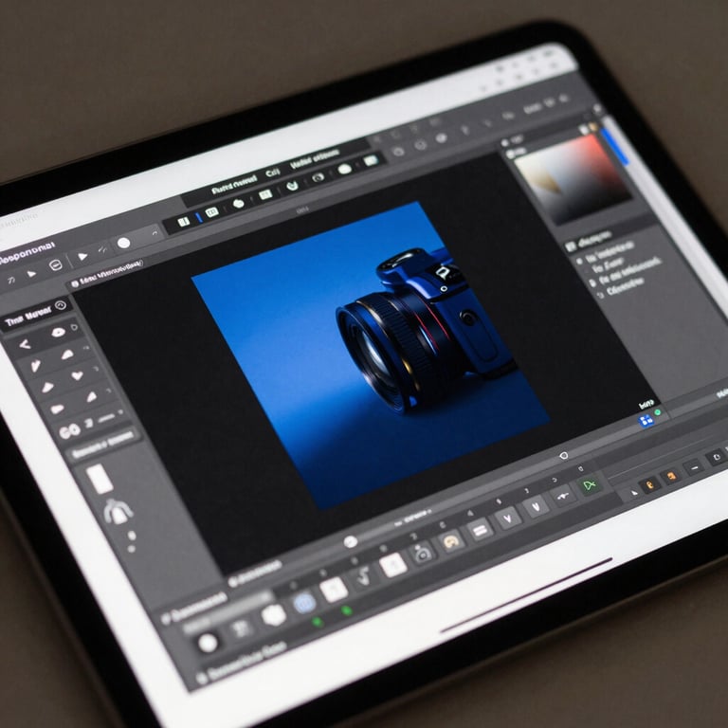728x728 pixels.
Task: Click the V-shaped icon next to the squiggle line icon
Action: tap(536, 505)
